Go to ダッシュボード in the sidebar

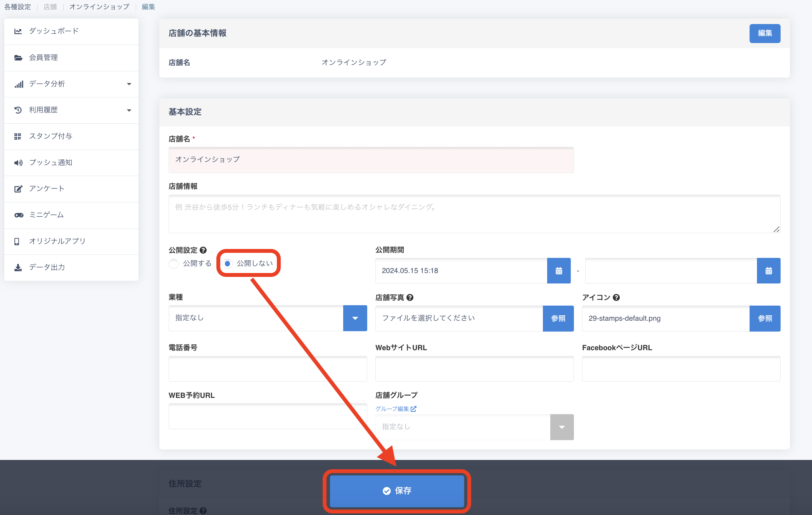[54, 31]
